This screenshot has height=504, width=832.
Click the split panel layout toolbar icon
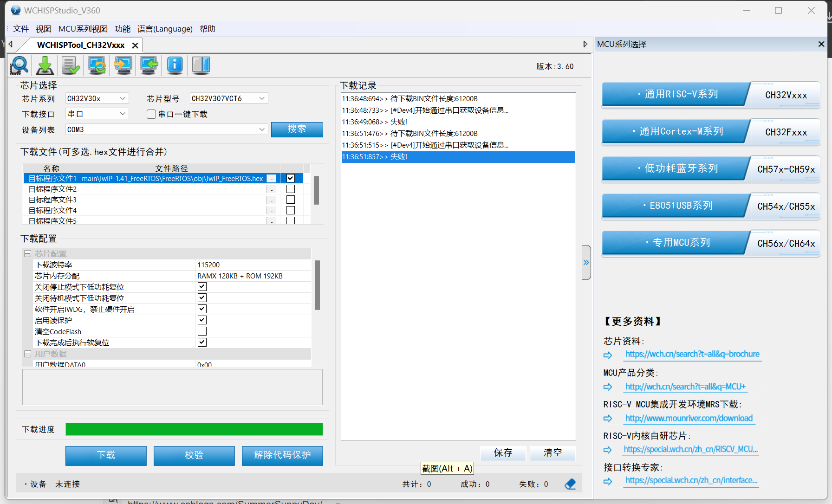[201, 65]
